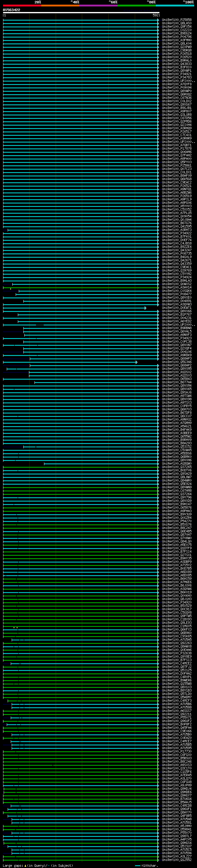
Task: Select the label UniRef100_Q39769
Action: coord(176,271)
